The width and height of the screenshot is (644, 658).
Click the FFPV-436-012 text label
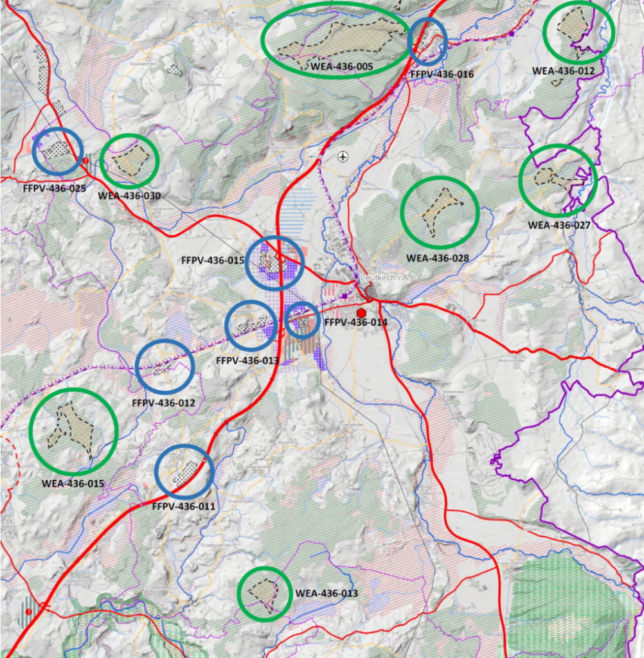(x=162, y=403)
